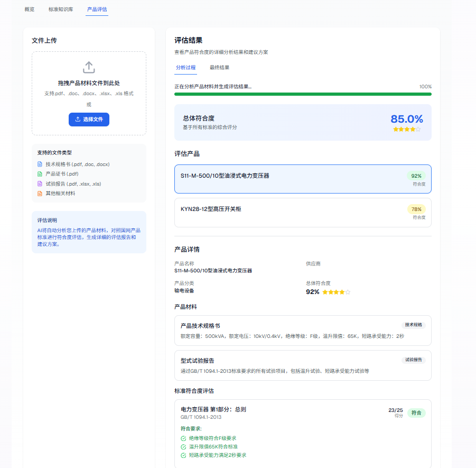Viewport: 476px width, 468px height.
Task: Click the check icon beside 温升限值65K符合标准
Action: pyautogui.click(x=183, y=447)
